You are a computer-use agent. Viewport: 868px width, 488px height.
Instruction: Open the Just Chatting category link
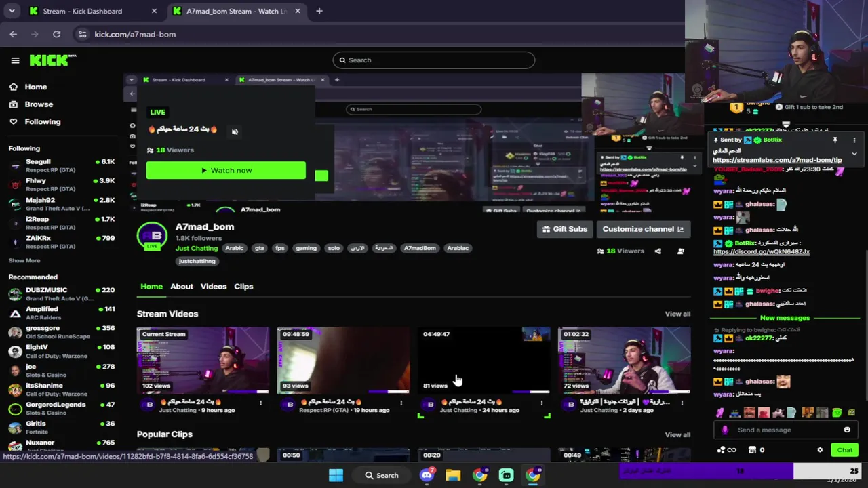click(x=197, y=248)
